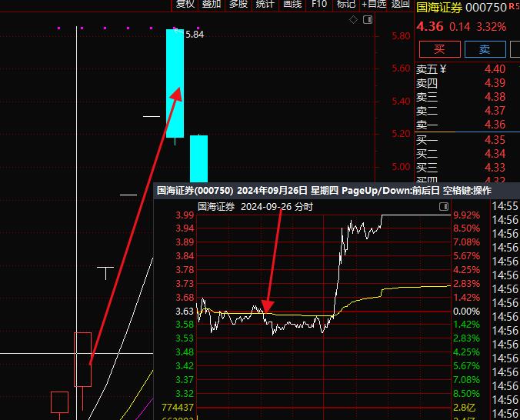520x420 pixels.
Task: Click the 返回 back button
Action: 400,5
